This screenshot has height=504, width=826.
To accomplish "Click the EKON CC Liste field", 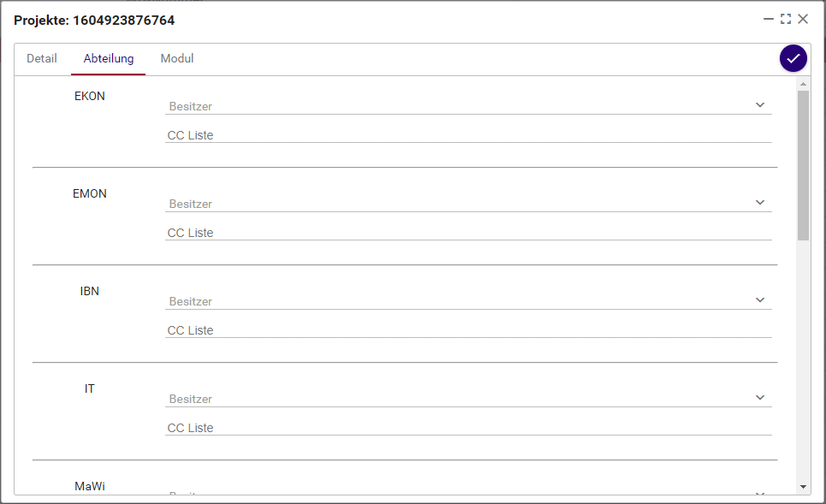I will point(467,135).
